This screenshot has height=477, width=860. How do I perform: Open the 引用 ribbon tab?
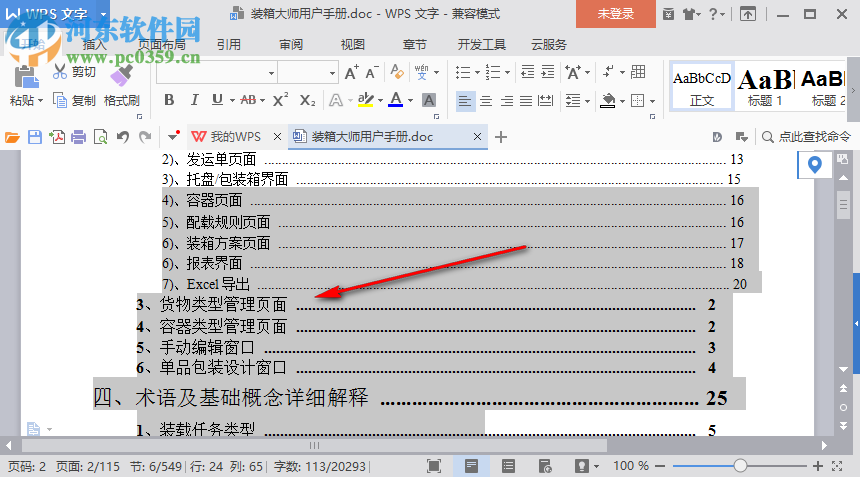229,44
